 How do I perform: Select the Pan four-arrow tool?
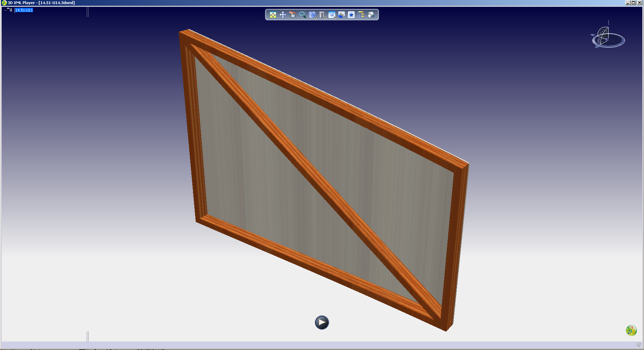coord(283,15)
